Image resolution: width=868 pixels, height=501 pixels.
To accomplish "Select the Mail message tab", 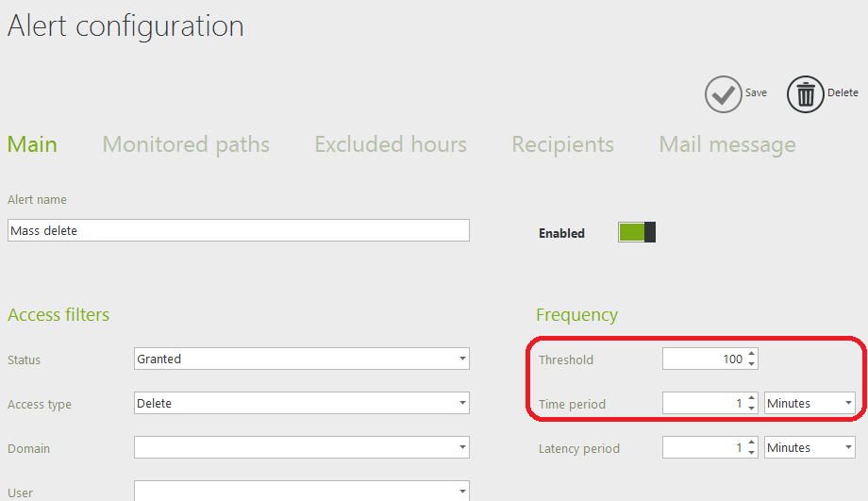I will pos(727,144).
